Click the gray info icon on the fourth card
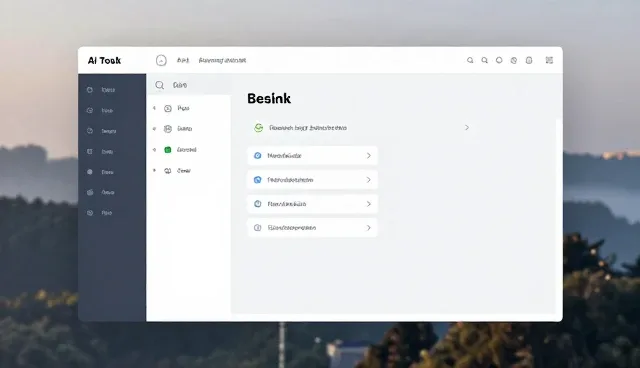 (258, 228)
